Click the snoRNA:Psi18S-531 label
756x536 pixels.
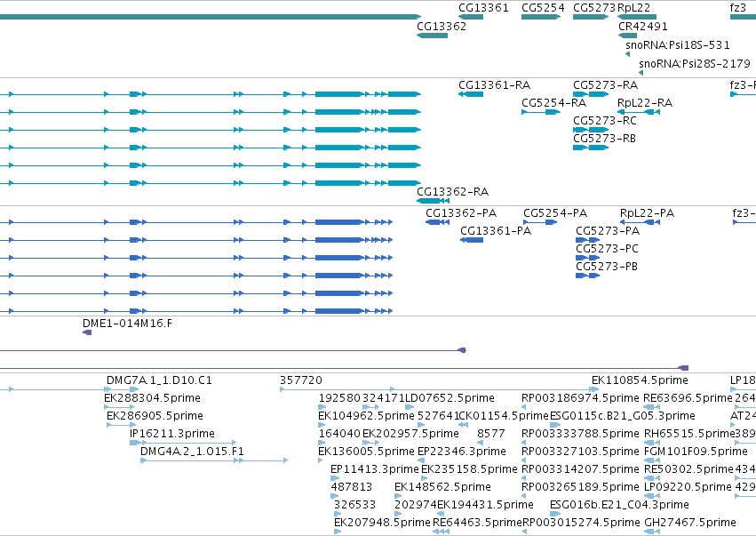678,44
